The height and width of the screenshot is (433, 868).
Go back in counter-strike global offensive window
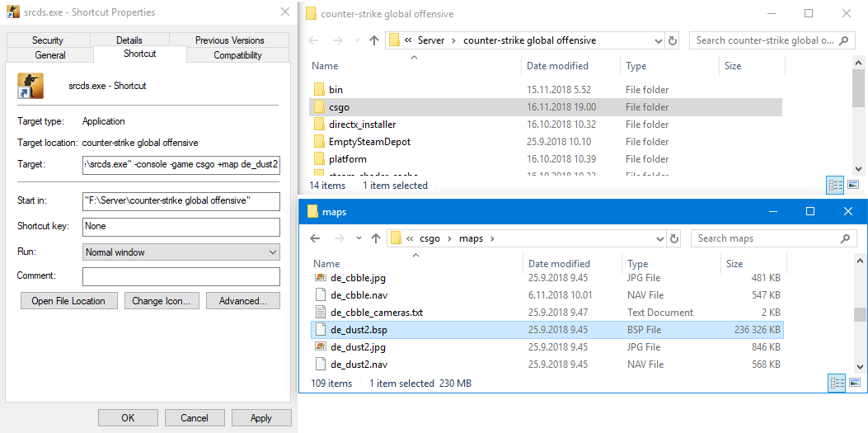coord(313,40)
